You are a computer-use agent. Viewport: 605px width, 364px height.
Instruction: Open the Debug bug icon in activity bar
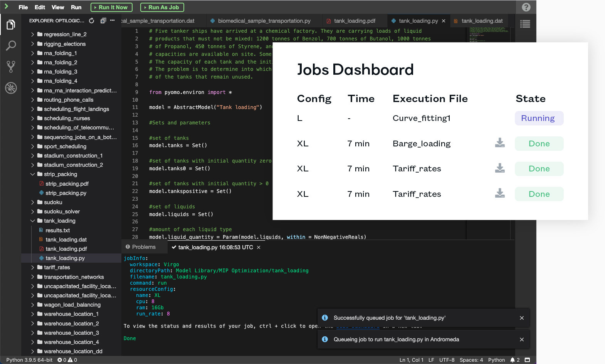[11, 88]
